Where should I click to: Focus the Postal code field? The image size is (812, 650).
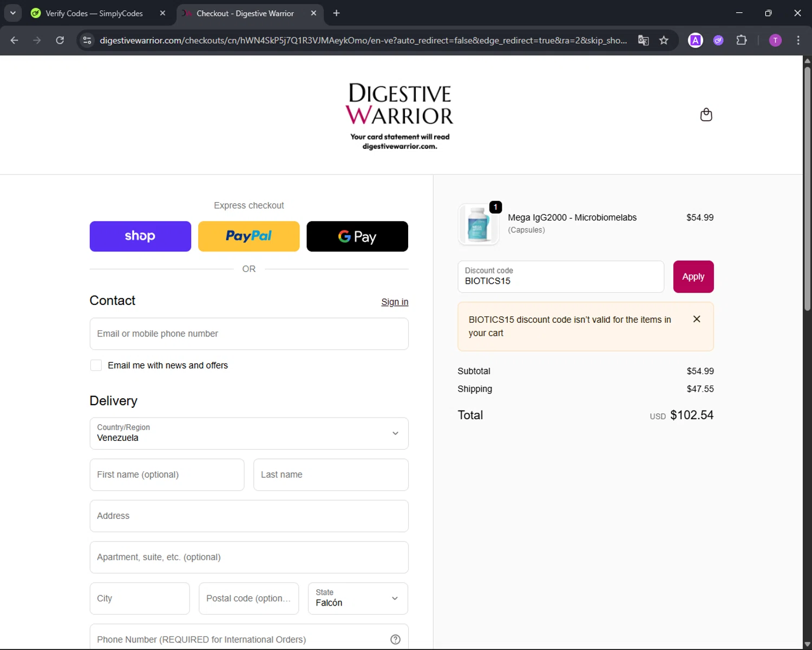coord(248,599)
